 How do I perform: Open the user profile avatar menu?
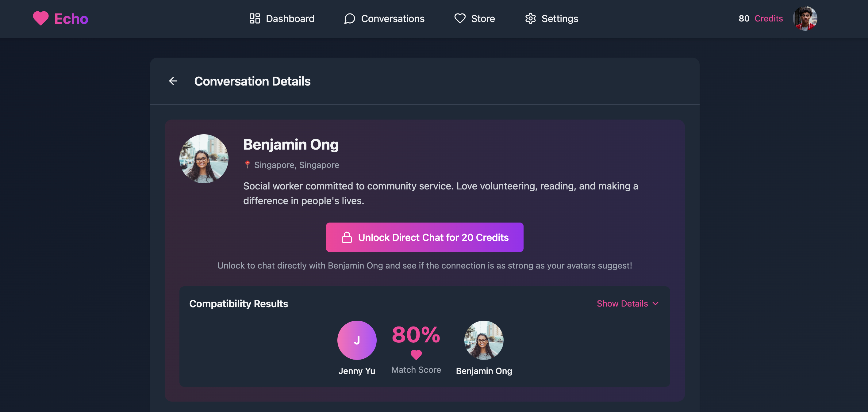point(805,18)
